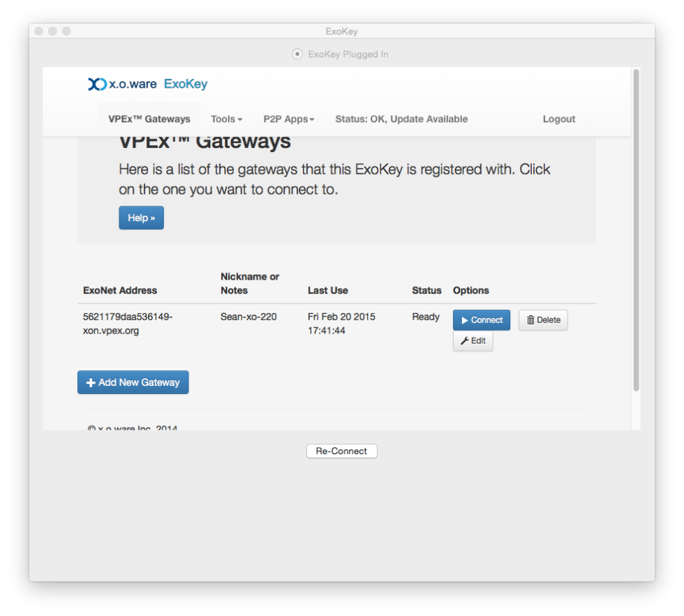Viewport: 684px width, 616px height.
Task: Open the Help page
Action: pos(141,218)
